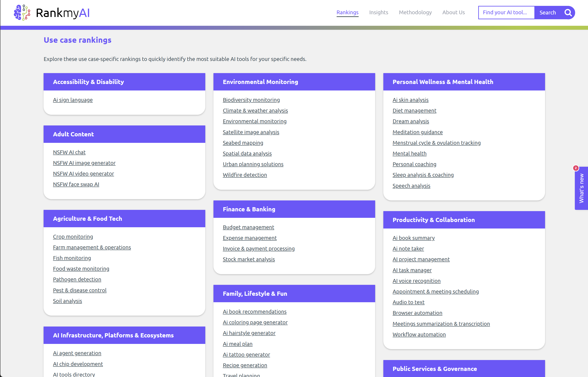Image resolution: width=588 pixels, height=377 pixels.
Task: Click the Wildfire detection link
Action: tap(244, 175)
